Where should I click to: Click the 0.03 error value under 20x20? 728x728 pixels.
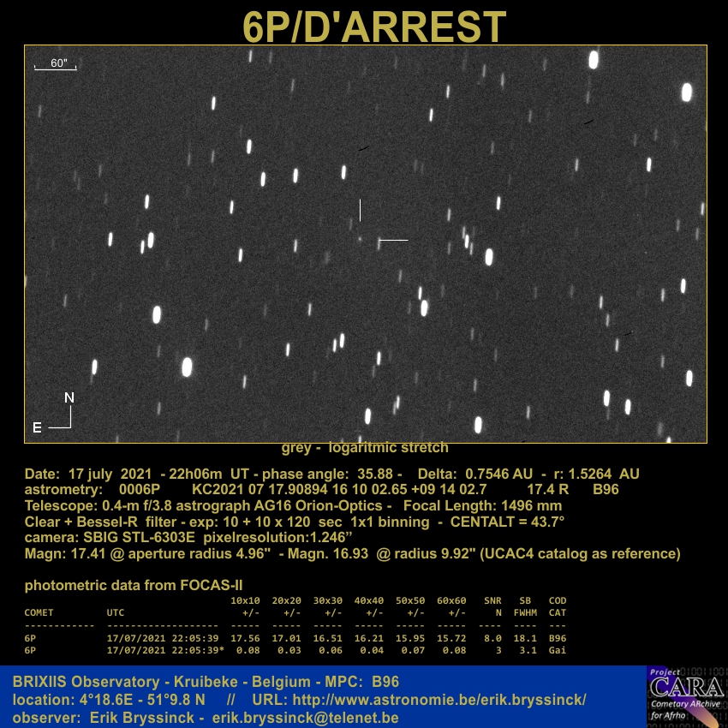pyautogui.click(x=289, y=650)
